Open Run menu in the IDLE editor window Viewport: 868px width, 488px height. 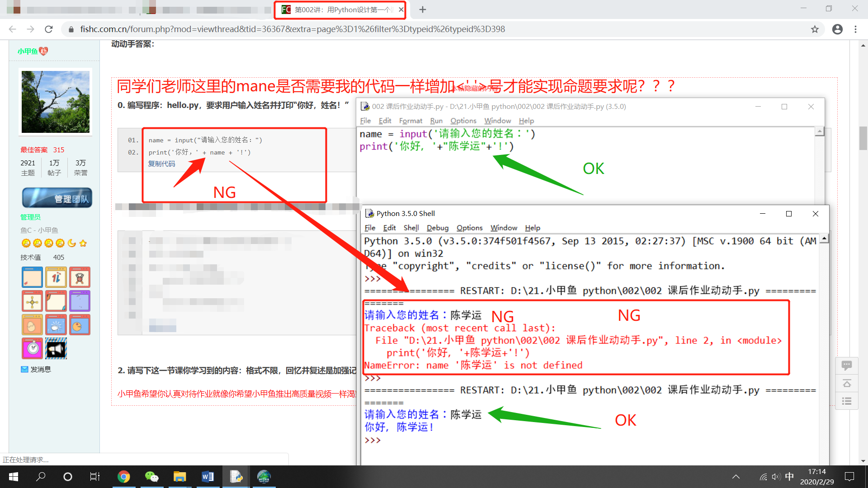(x=436, y=121)
